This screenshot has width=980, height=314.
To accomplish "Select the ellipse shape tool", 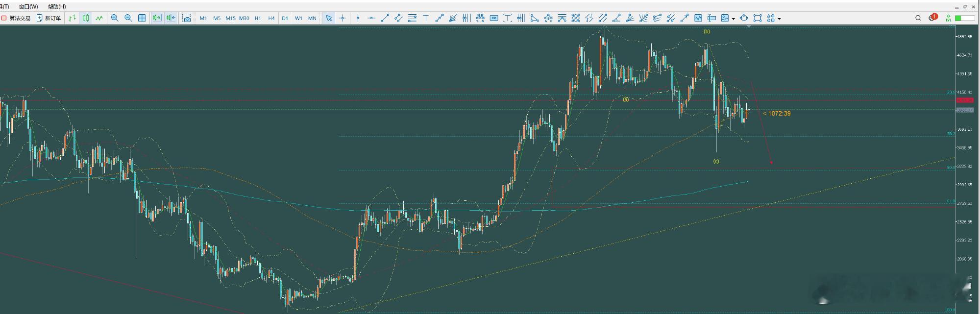I will tap(744, 18).
